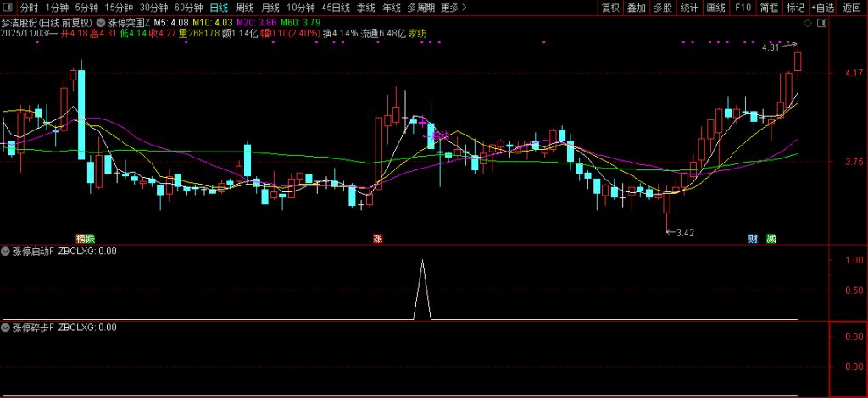Click the M20: 3.86 average label

pos(256,23)
